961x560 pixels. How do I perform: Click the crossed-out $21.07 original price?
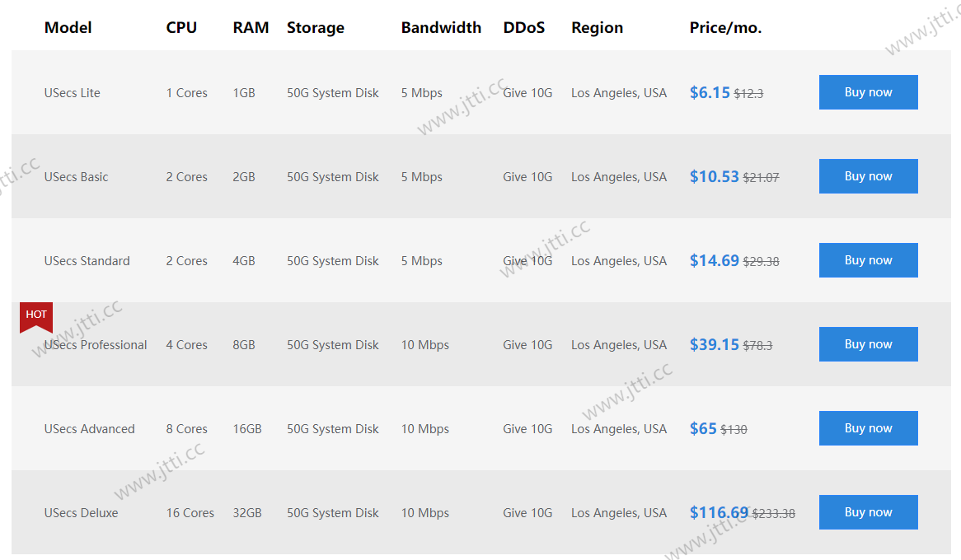tap(761, 177)
